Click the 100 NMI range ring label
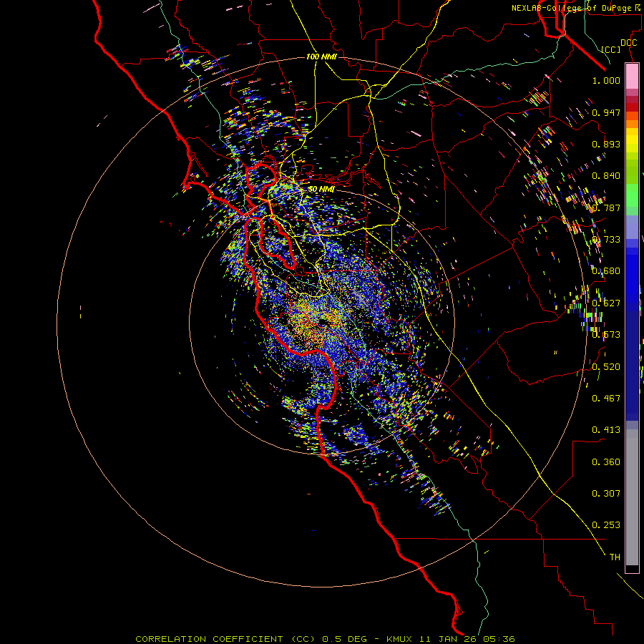The width and height of the screenshot is (644, 644). coord(321,57)
